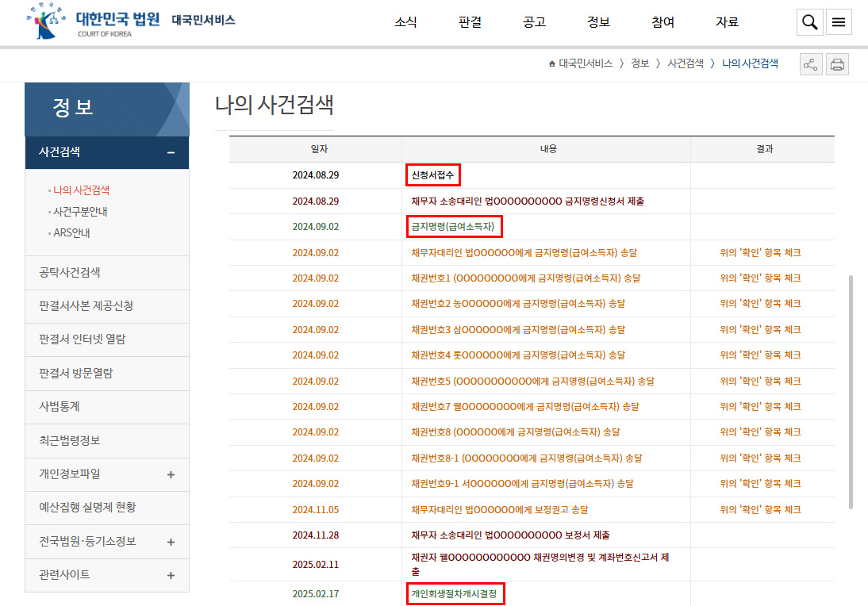Image resolution: width=868 pixels, height=606 pixels.
Task: Select 사건구분안내 in the sidebar
Action: (x=80, y=212)
